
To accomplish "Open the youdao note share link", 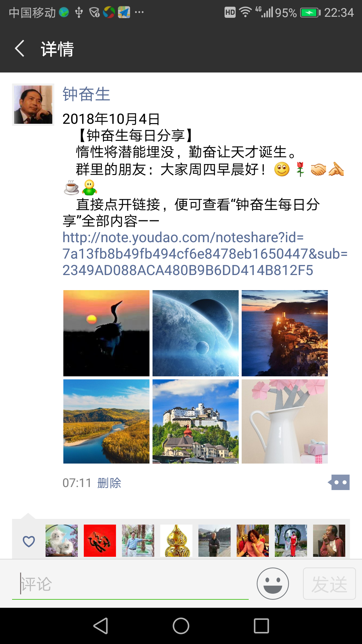I will (205, 254).
